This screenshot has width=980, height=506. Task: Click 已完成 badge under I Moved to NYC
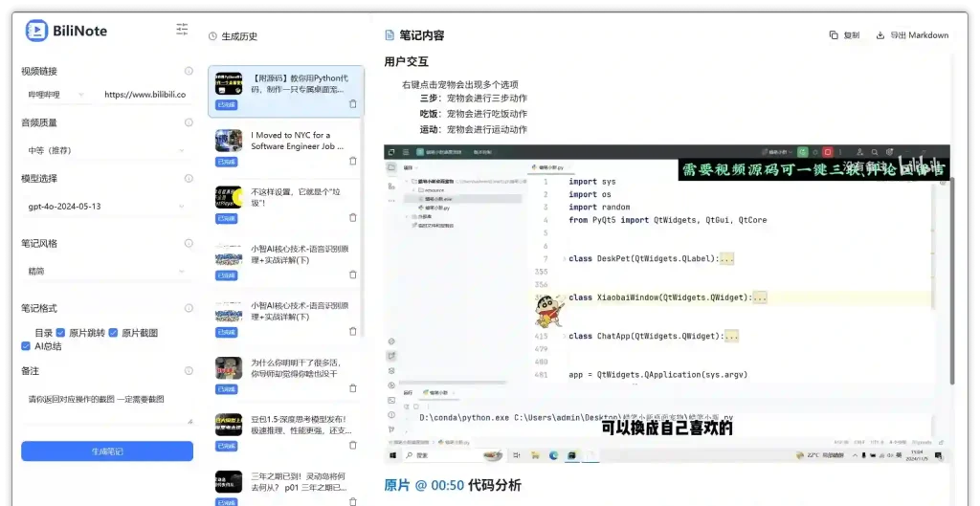coord(226,162)
